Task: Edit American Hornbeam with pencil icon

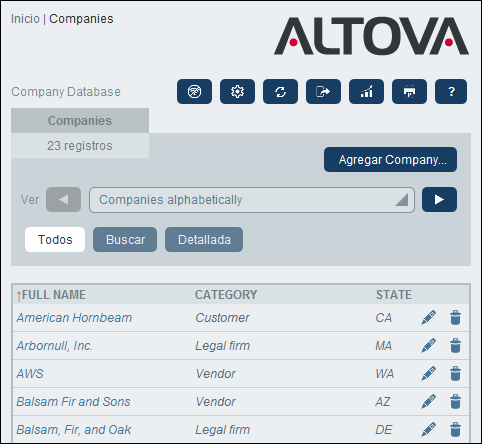Action: [x=428, y=317]
